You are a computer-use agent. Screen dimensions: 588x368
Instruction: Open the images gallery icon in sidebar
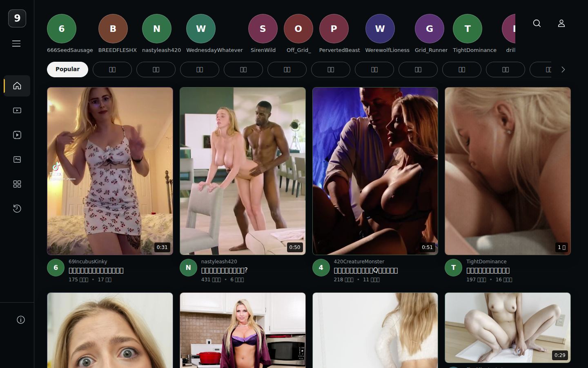tap(17, 159)
